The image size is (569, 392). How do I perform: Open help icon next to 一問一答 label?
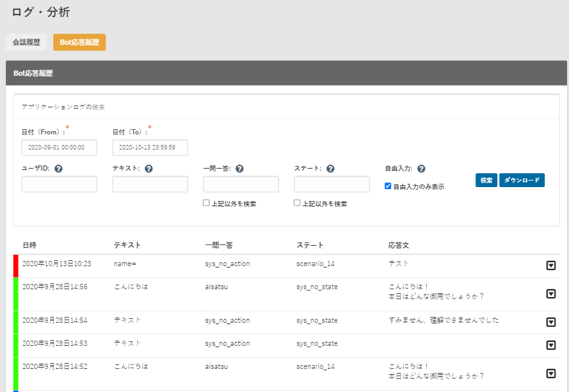[240, 169]
